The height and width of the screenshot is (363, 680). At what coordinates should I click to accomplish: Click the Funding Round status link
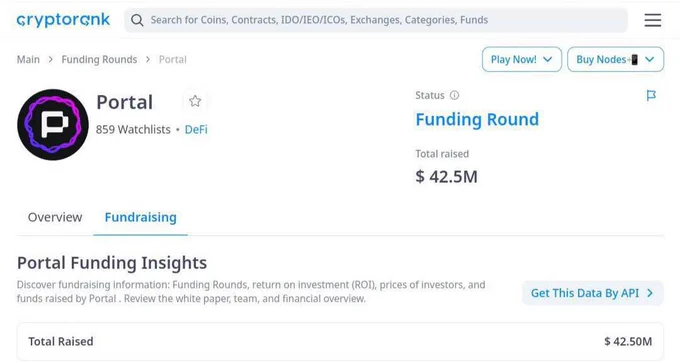click(x=477, y=119)
